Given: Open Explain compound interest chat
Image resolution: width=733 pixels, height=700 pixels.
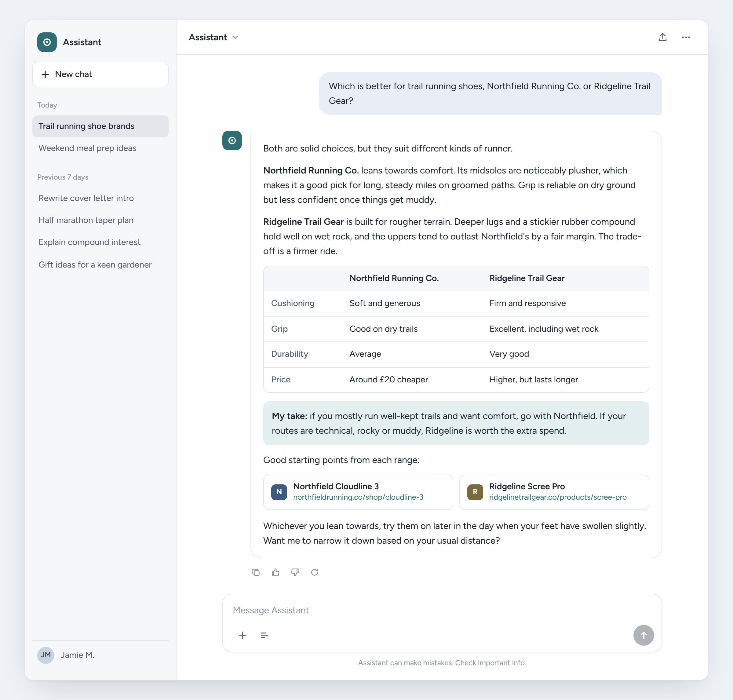Looking at the screenshot, I should coord(100,242).
